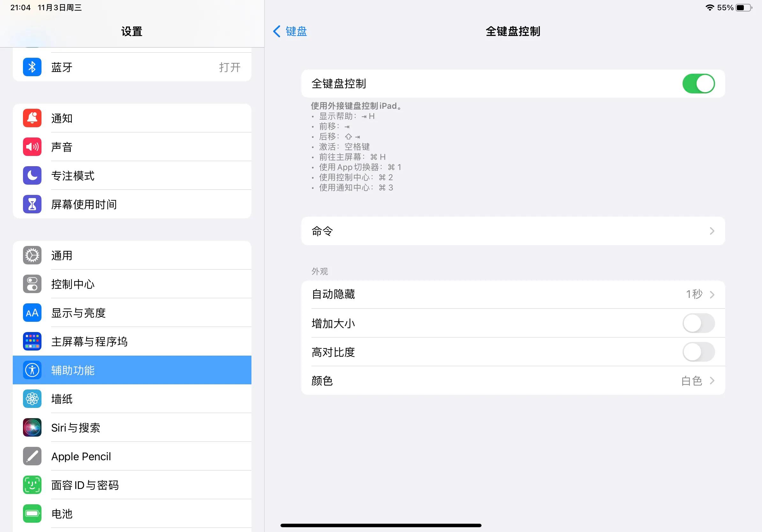Disable 全键盘控制
The height and width of the screenshot is (532, 762).
click(698, 84)
